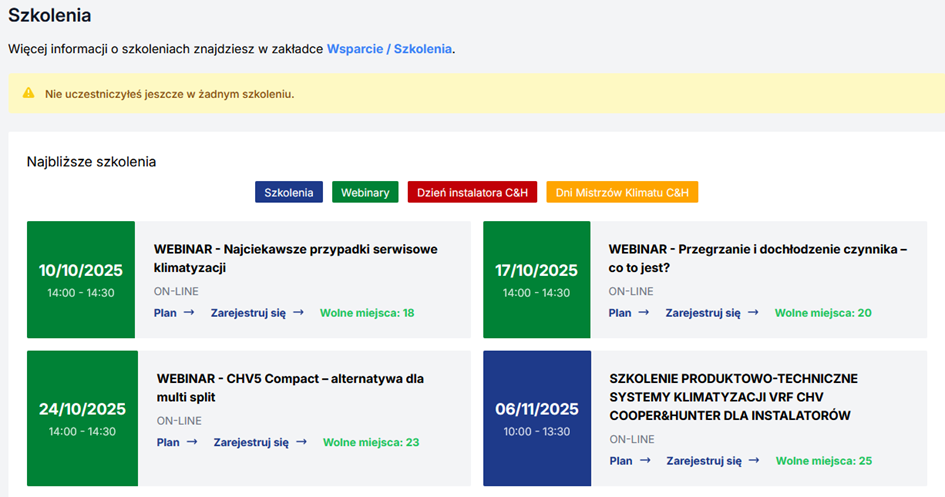Image resolution: width=945 pixels, height=497 pixels.
Task: Filter by Szkolenia category tag
Action: click(288, 192)
